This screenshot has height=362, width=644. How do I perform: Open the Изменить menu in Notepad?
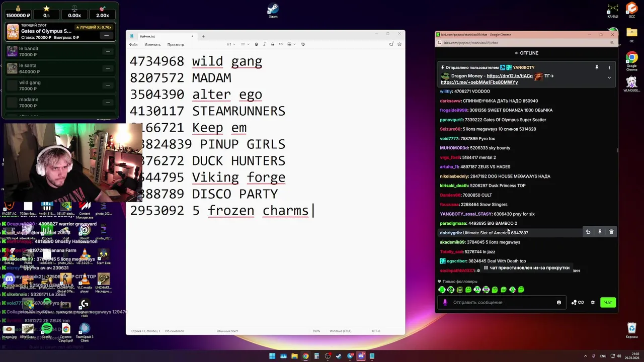coord(152,45)
